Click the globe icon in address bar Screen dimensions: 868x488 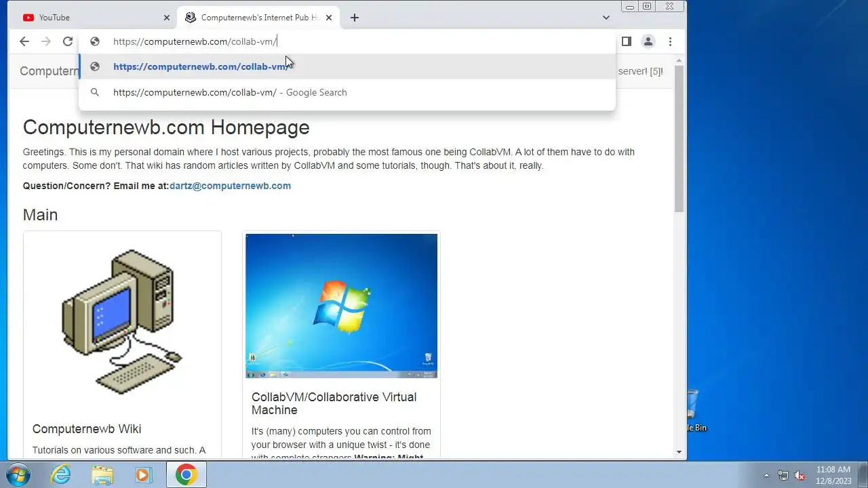(95, 41)
